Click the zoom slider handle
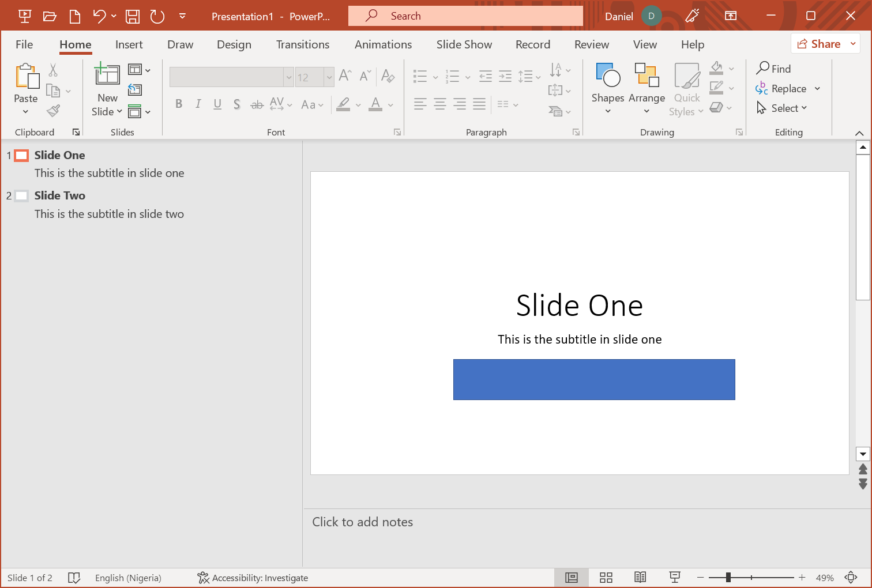Image resolution: width=872 pixels, height=588 pixels. [728, 578]
